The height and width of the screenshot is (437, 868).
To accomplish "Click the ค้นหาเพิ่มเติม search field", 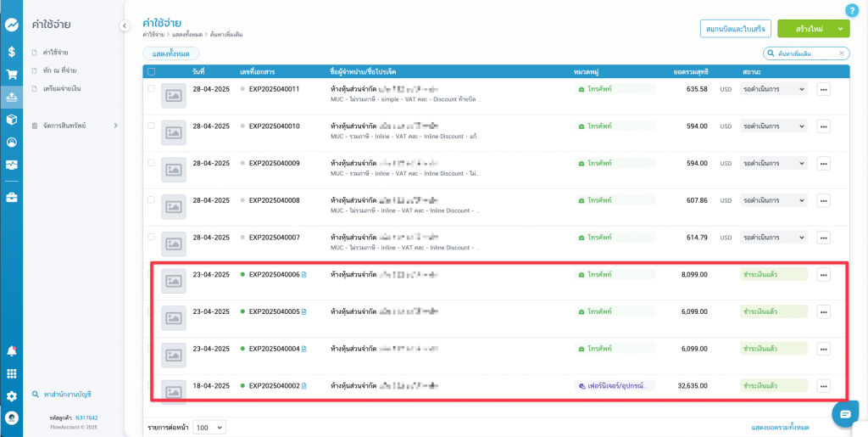I will (805, 53).
